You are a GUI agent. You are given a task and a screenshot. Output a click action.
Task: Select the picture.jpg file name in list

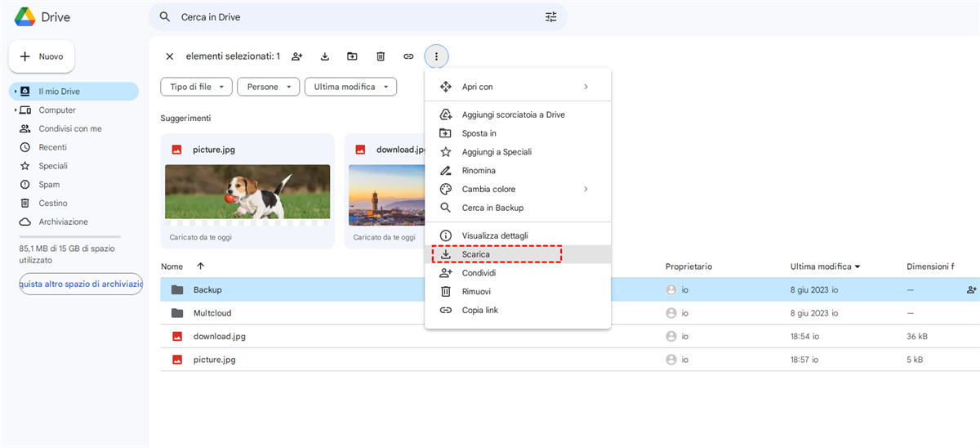click(215, 360)
